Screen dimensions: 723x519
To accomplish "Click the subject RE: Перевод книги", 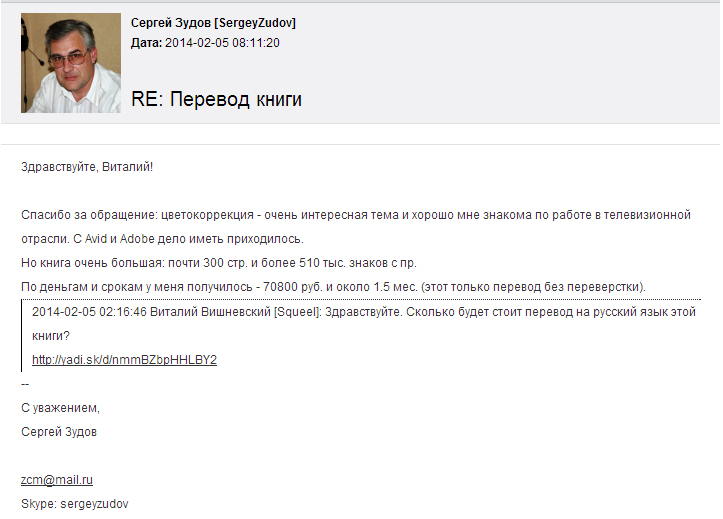I will tap(216, 99).
